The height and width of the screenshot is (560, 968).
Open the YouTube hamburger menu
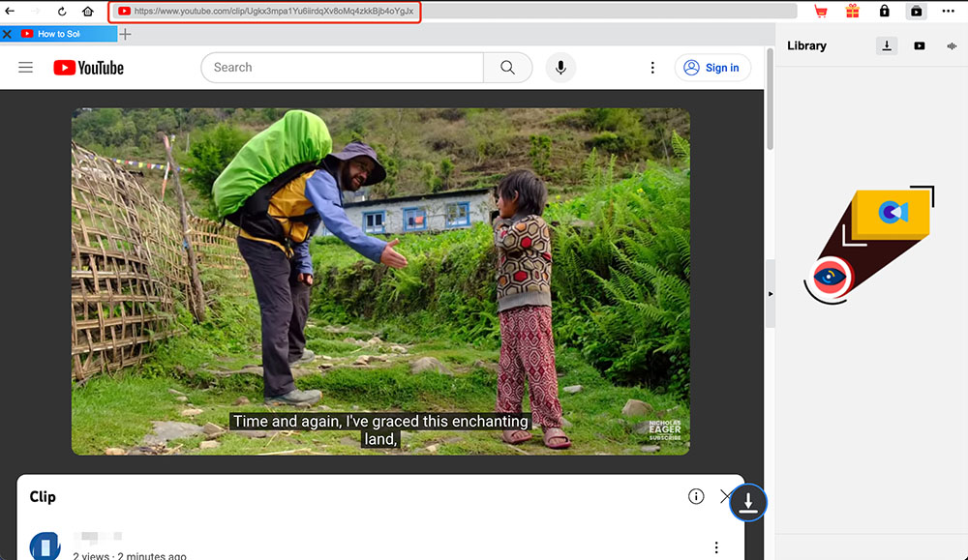click(25, 68)
